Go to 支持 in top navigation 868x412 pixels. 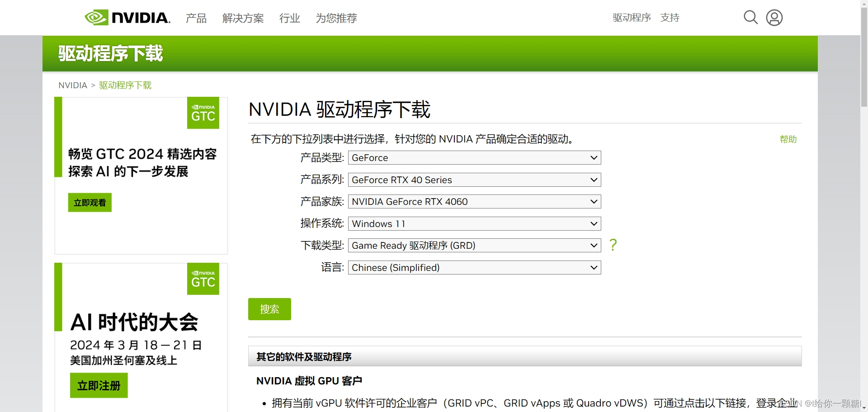(x=670, y=18)
